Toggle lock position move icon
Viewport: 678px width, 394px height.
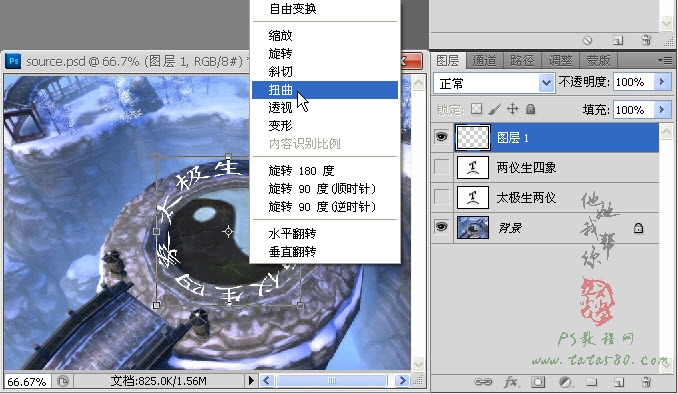pyautogui.click(x=512, y=109)
